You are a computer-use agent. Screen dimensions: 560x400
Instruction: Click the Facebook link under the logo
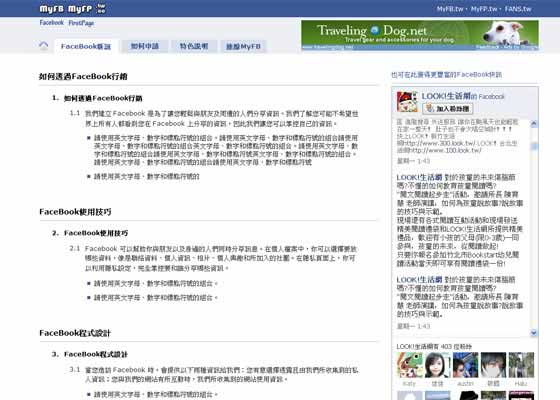point(51,23)
